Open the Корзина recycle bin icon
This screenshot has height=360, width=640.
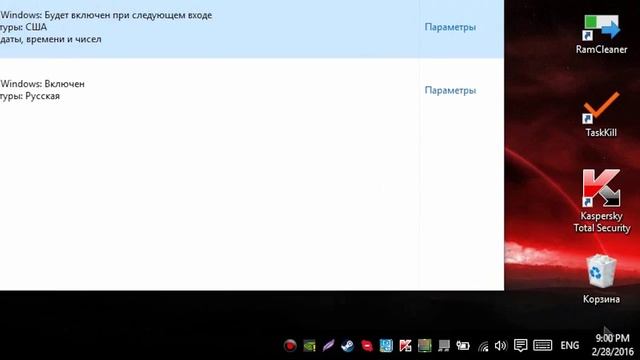point(601,279)
